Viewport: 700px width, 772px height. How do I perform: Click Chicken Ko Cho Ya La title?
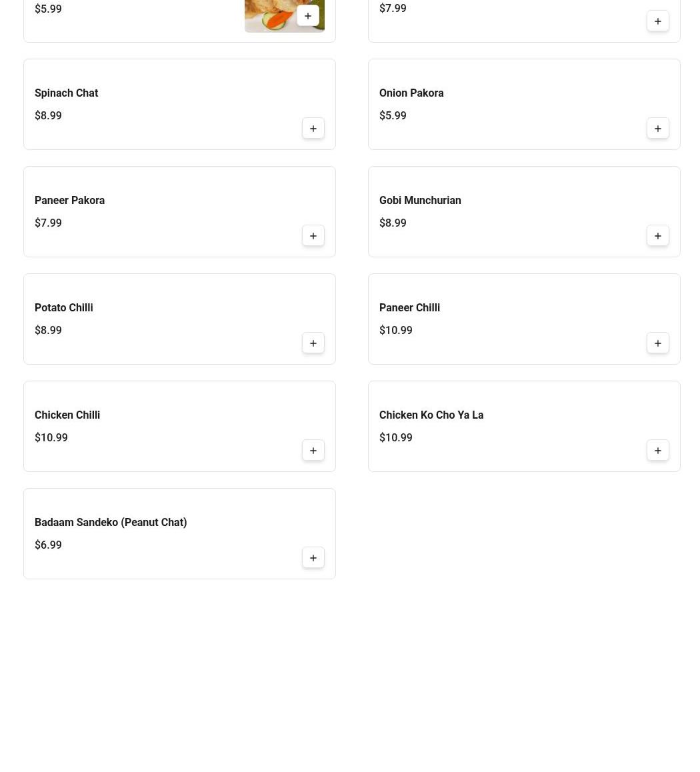point(431,415)
